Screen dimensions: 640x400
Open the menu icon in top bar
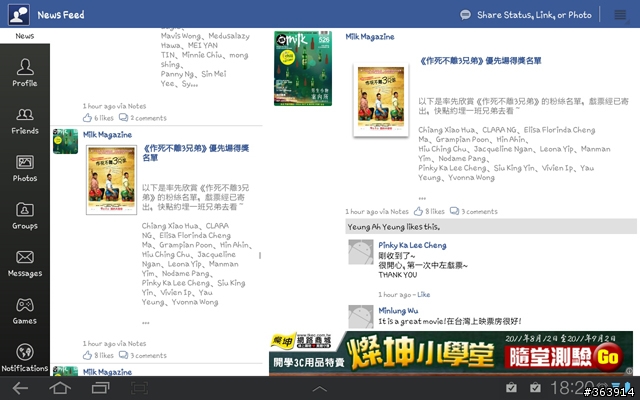point(620,15)
